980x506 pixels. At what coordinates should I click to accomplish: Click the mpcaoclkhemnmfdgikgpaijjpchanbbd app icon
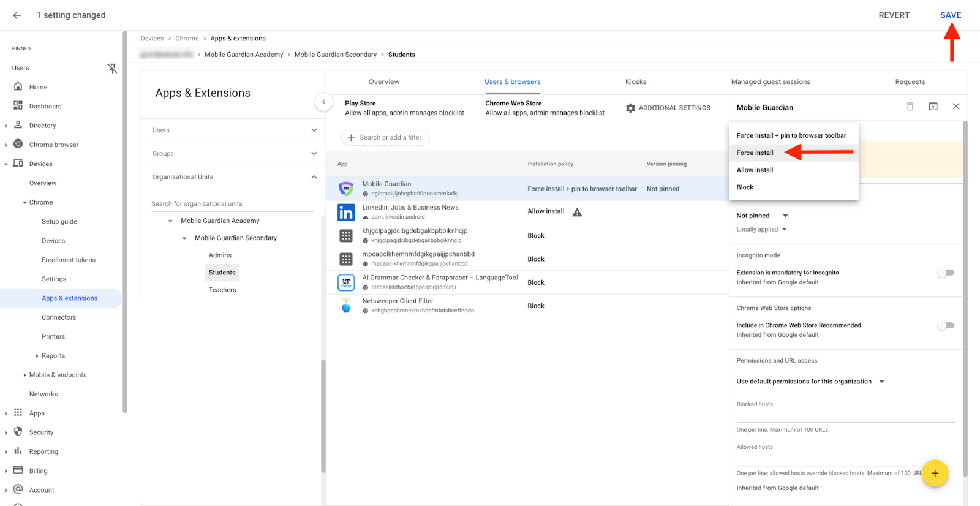coord(346,259)
